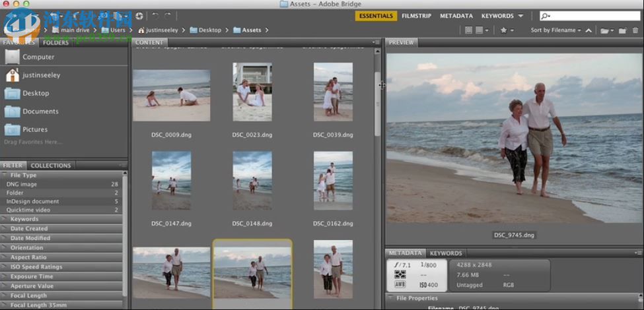Filter by InDesign document file type
644x310 pixels.
coord(61,201)
